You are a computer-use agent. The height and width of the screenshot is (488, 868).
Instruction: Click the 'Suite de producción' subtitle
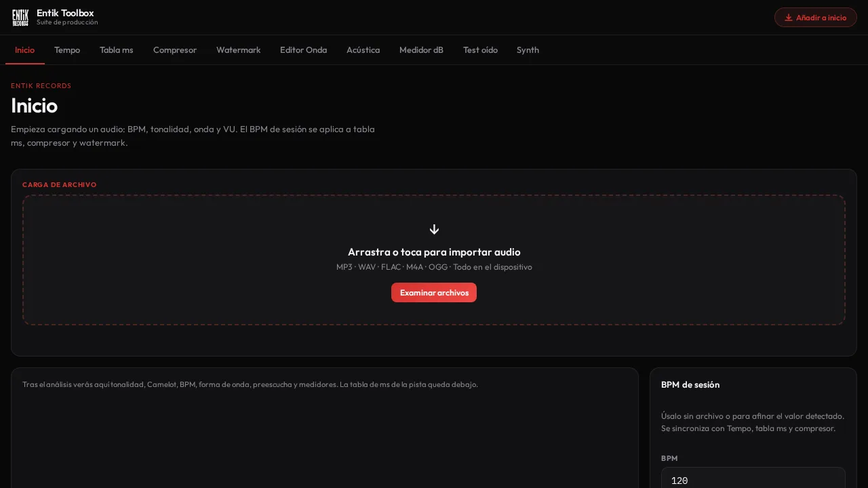coord(67,22)
